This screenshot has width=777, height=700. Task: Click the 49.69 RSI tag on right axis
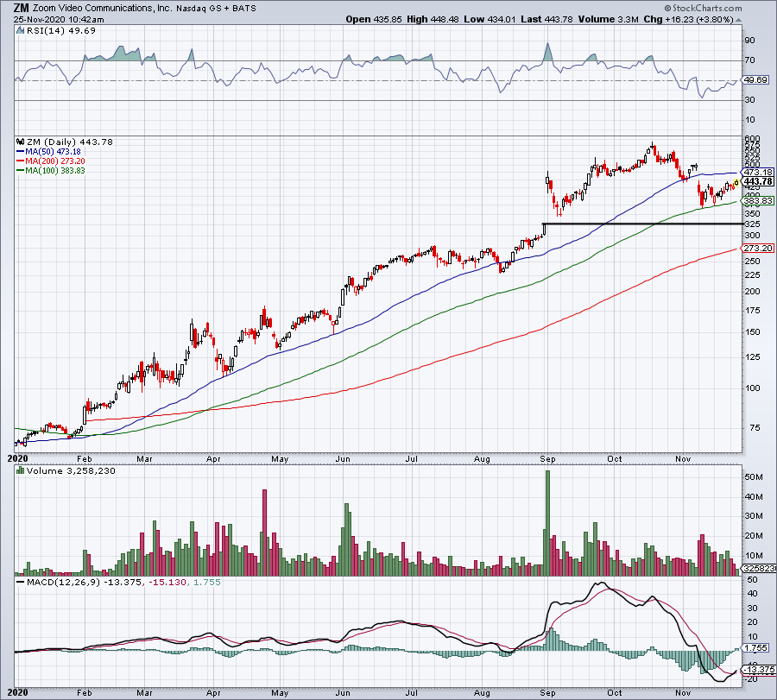pos(755,79)
